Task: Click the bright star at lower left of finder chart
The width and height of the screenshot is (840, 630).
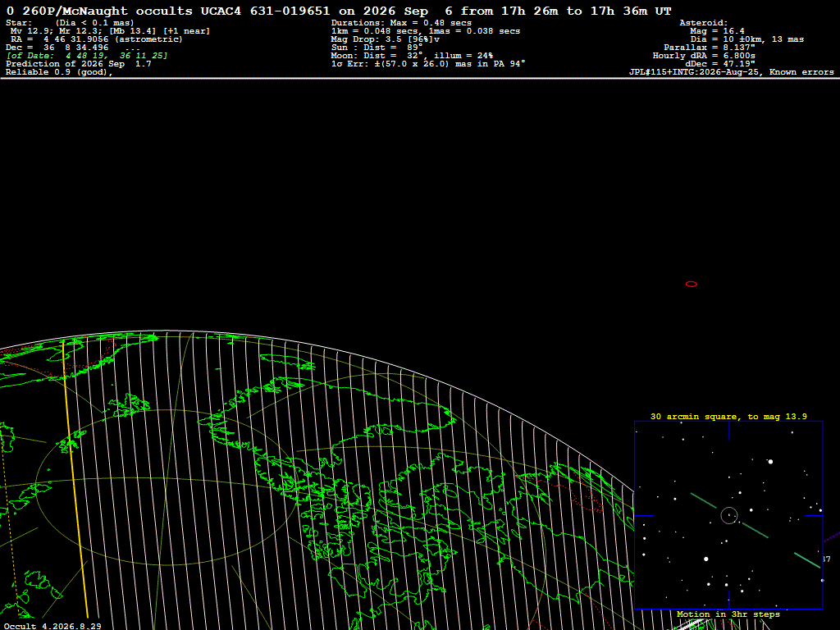Action: tap(706, 559)
